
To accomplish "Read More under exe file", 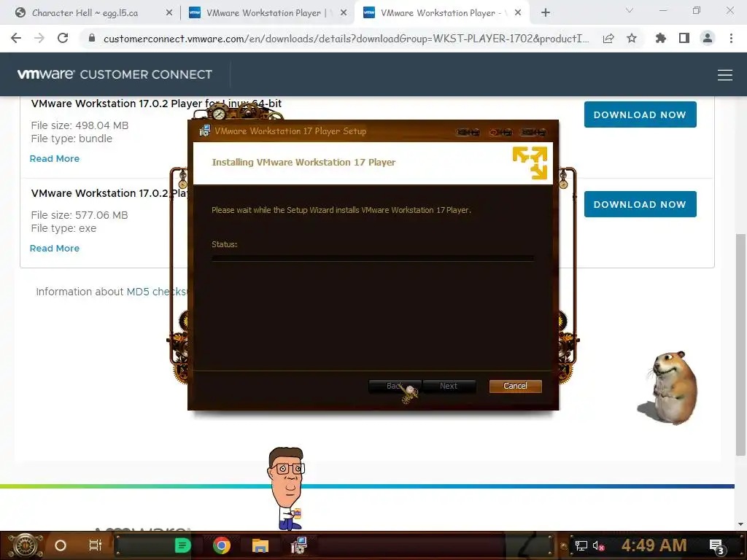I will (x=54, y=248).
